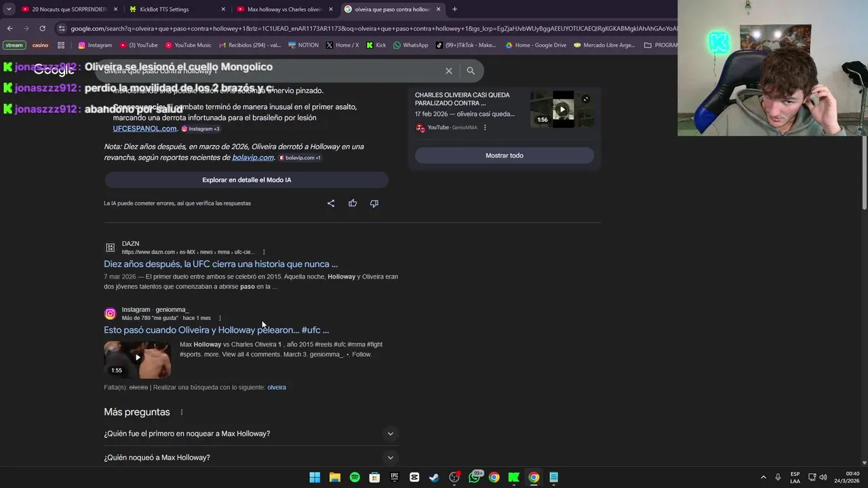This screenshot has height=488, width=868.
Task: Open Steam from the taskbar
Action: (434, 477)
